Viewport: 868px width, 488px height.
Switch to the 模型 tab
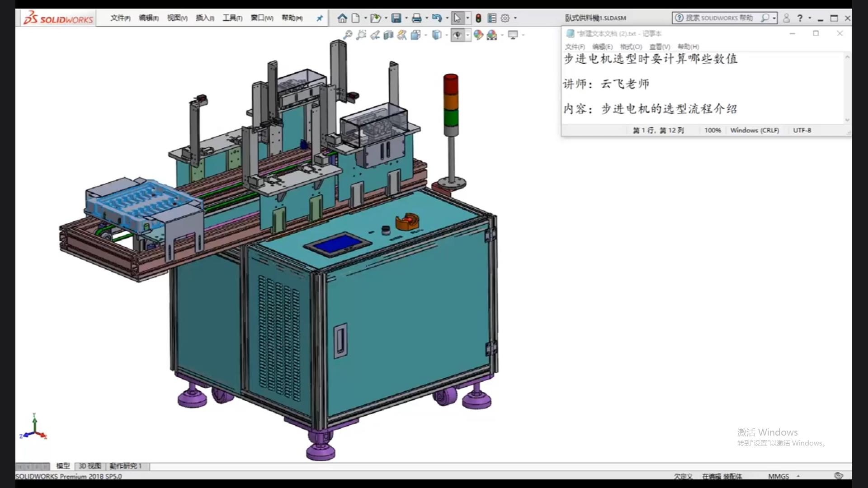[x=63, y=466]
